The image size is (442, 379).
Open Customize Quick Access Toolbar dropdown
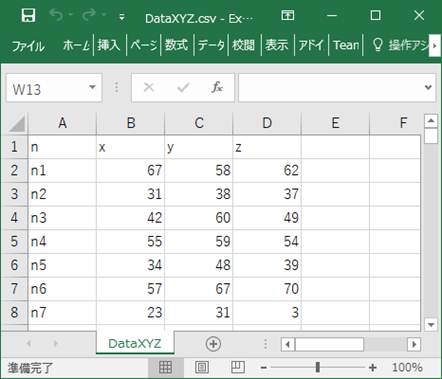click(122, 17)
